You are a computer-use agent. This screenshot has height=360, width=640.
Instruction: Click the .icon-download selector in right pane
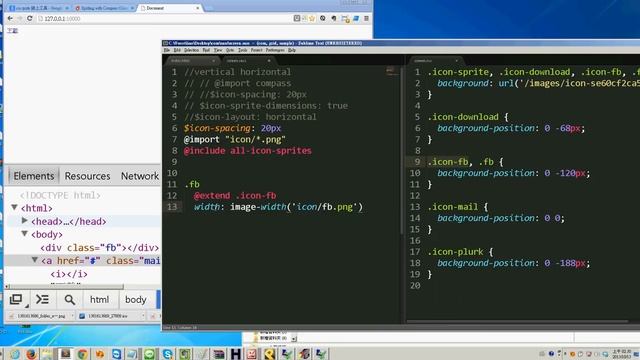pos(463,117)
